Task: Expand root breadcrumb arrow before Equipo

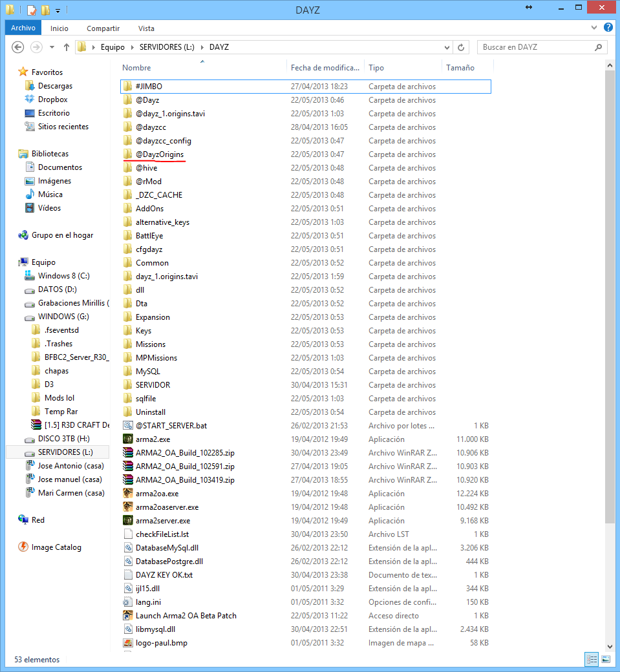Action: coord(94,47)
